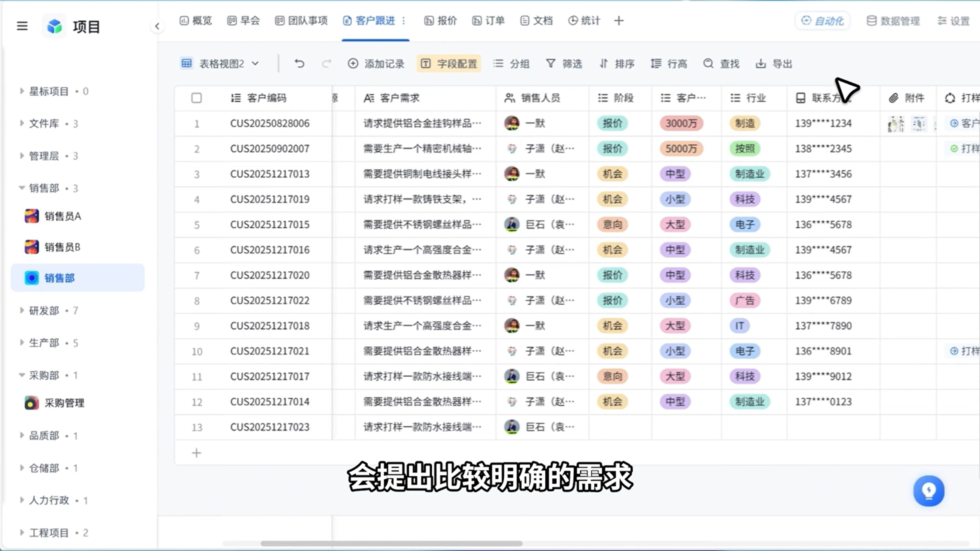Expand the 管理层 tree group
This screenshot has width=980, height=551.
[22, 156]
